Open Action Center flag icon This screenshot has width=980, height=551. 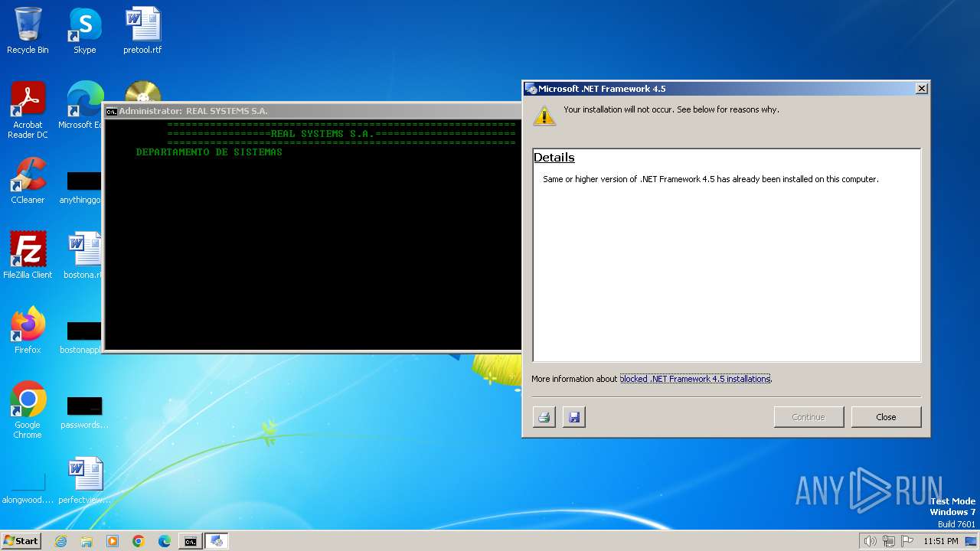(907, 541)
